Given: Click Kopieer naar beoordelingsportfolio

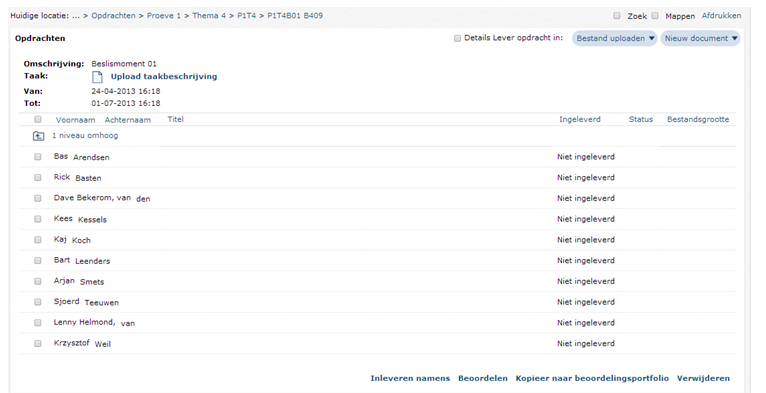Looking at the screenshot, I should click(592, 378).
